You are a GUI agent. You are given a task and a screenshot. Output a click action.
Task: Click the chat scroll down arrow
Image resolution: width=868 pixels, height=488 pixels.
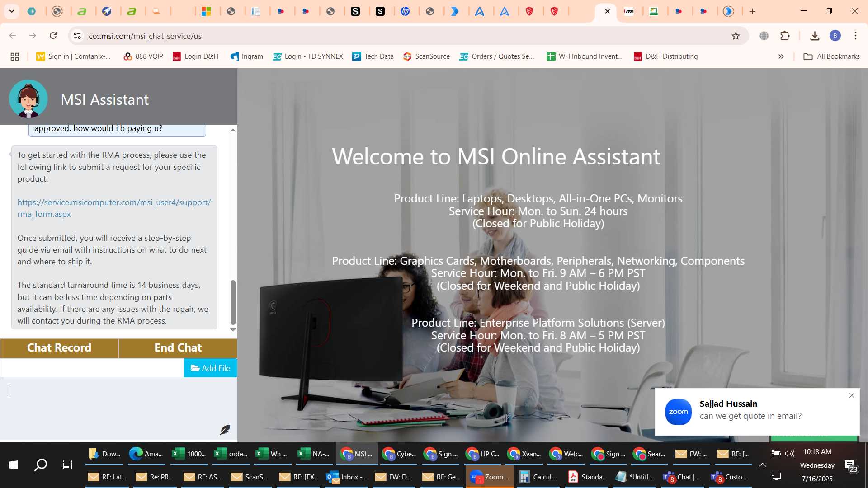click(233, 330)
